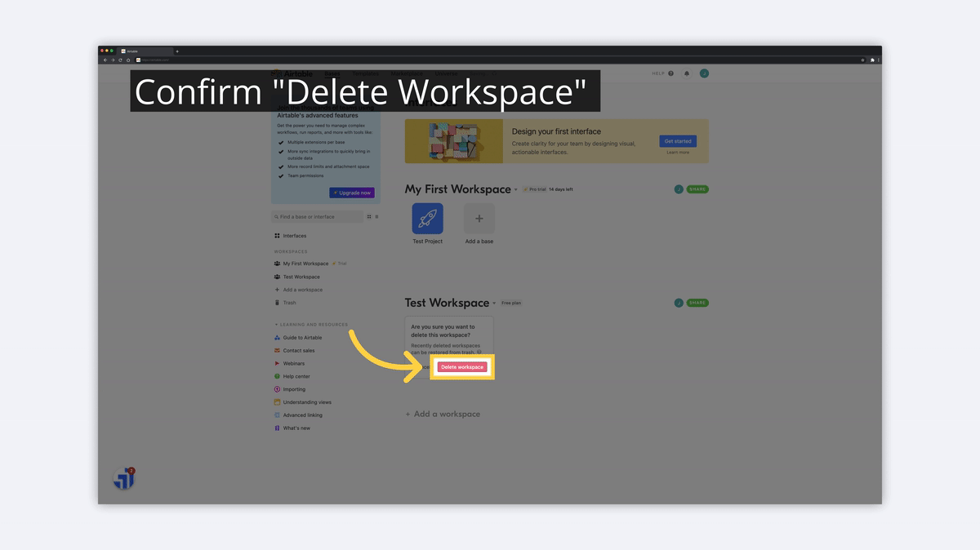Switch to the Universe tab
This screenshot has width=980, height=550.
[x=447, y=73]
